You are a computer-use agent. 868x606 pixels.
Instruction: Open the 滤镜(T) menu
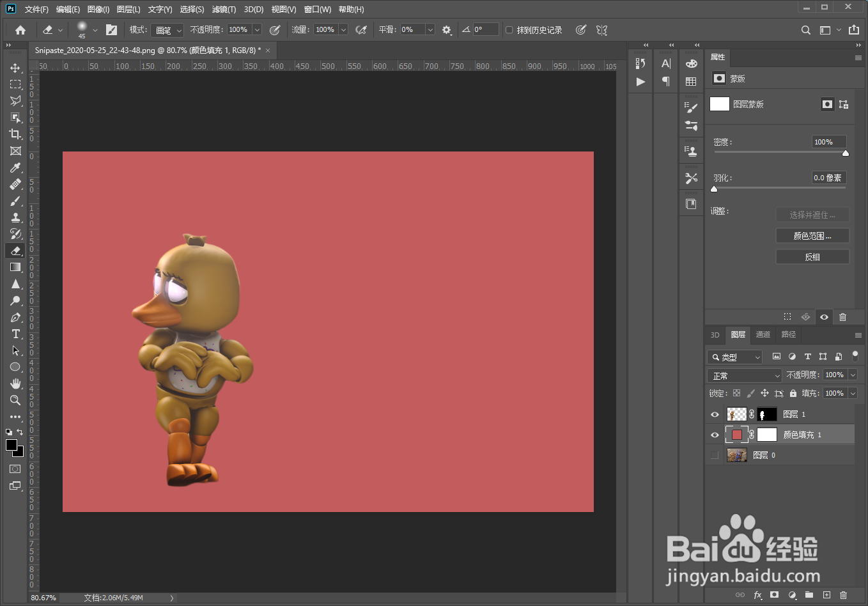point(224,9)
